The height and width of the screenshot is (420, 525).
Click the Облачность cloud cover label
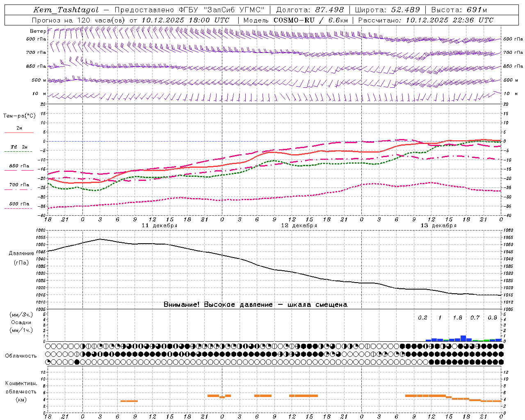point(21,356)
